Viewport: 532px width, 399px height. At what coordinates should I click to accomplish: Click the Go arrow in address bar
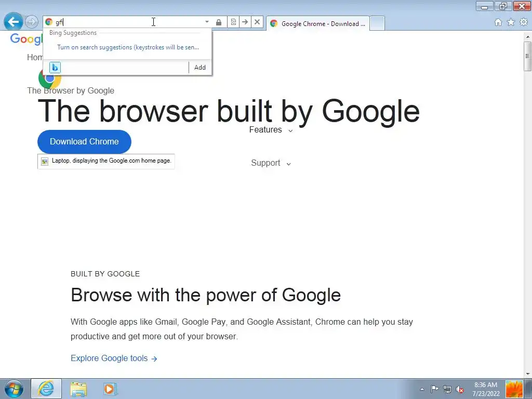pos(245,22)
